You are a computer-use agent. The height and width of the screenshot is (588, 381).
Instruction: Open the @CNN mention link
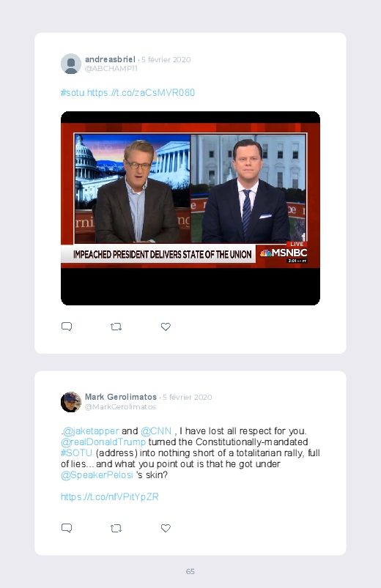(x=156, y=431)
